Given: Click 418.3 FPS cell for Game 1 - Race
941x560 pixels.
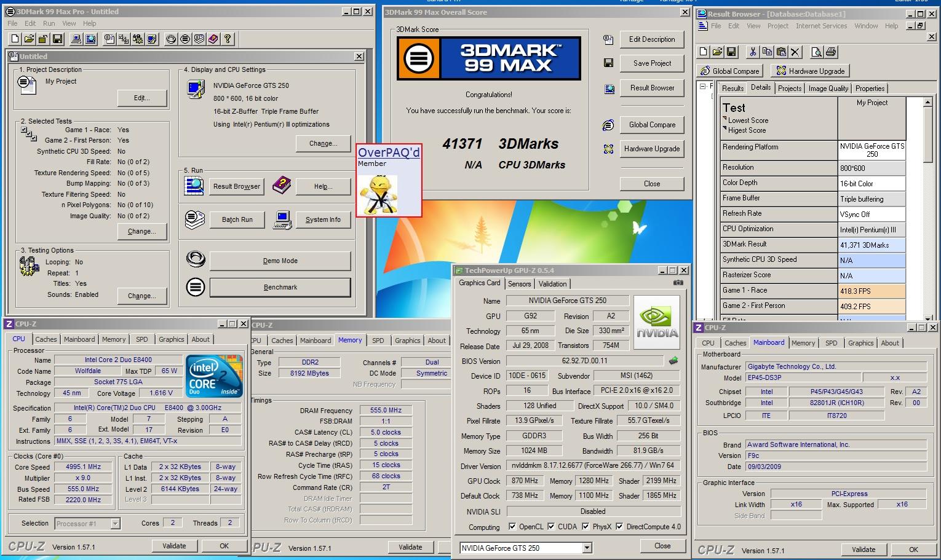Looking at the screenshot, I should pyautogui.click(x=872, y=291).
